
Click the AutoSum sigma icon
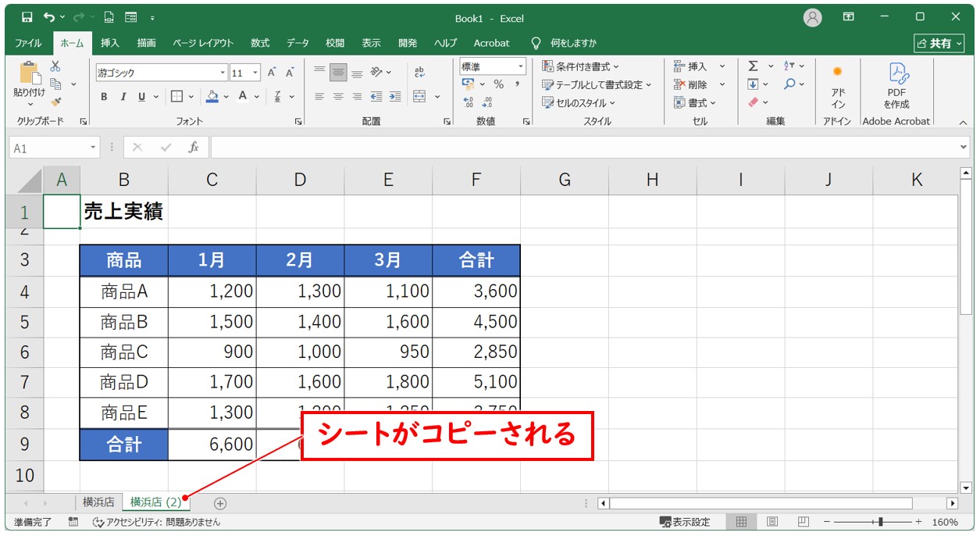pos(753,66)
